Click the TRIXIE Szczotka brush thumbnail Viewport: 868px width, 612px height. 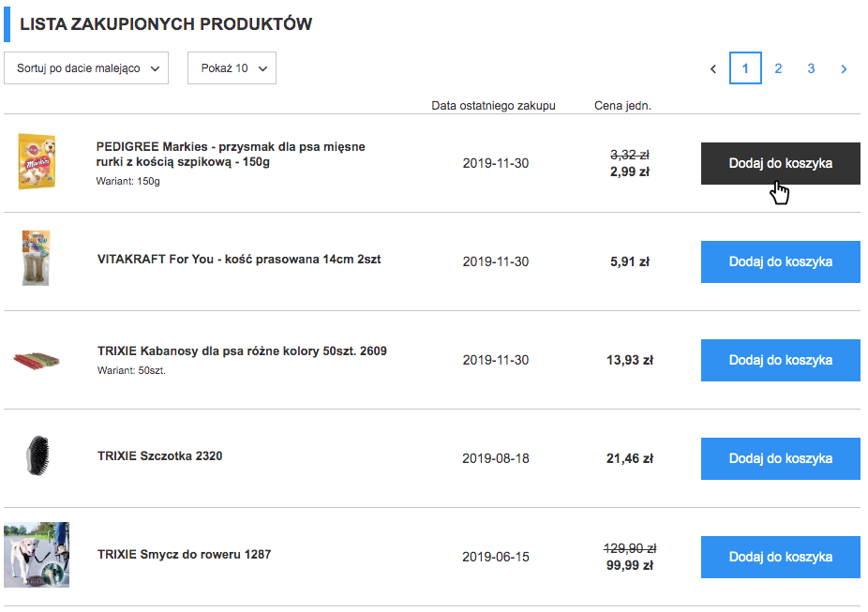pos(37,455)
